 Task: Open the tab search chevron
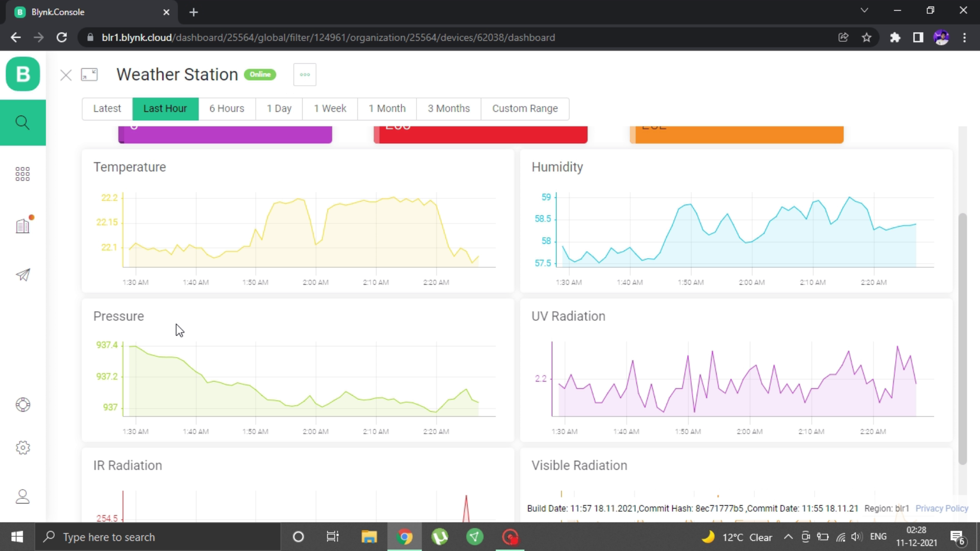(864, 10)
